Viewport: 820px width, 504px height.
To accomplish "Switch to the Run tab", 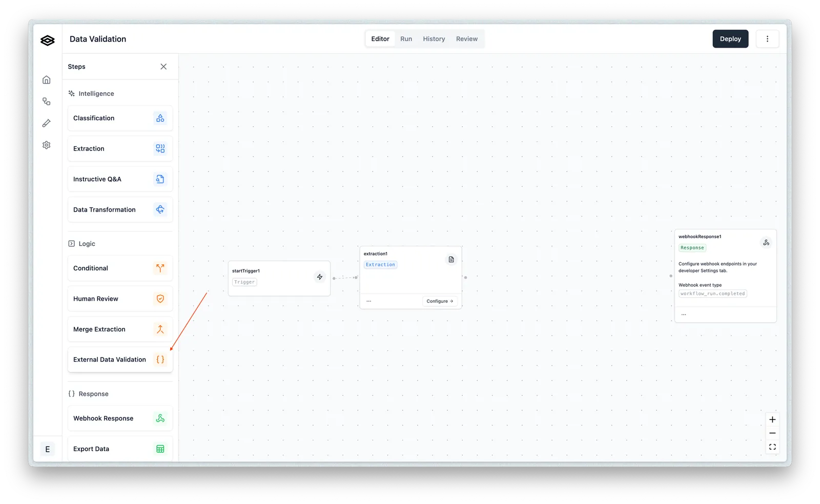I will click(406, 39).
